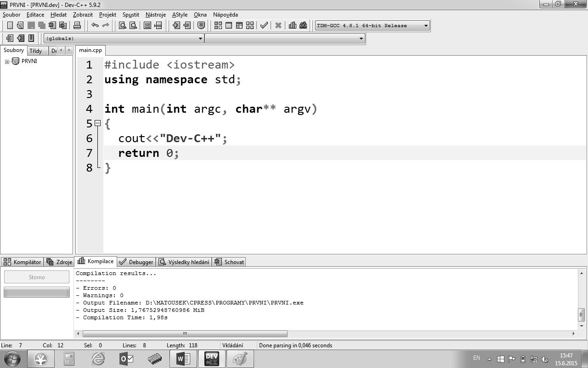This screenshot has height=368, width=588.
Task: Switch to the Debugger tab
Action: 136,262
